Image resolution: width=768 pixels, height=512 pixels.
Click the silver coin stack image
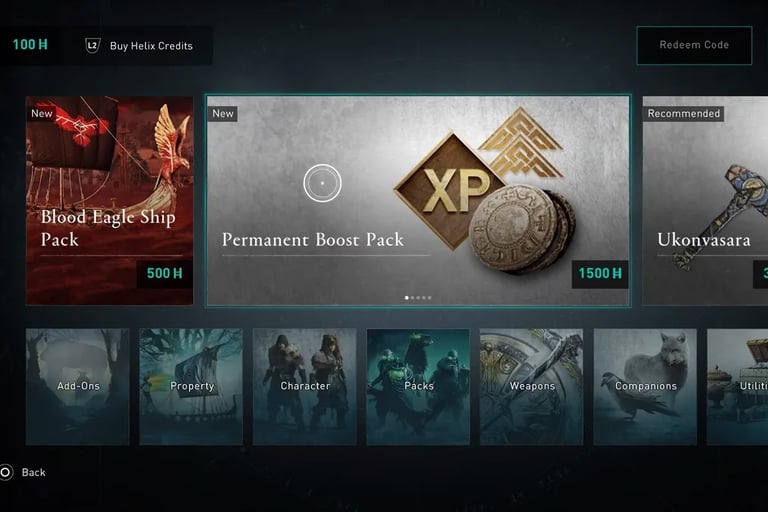point(521,228)
